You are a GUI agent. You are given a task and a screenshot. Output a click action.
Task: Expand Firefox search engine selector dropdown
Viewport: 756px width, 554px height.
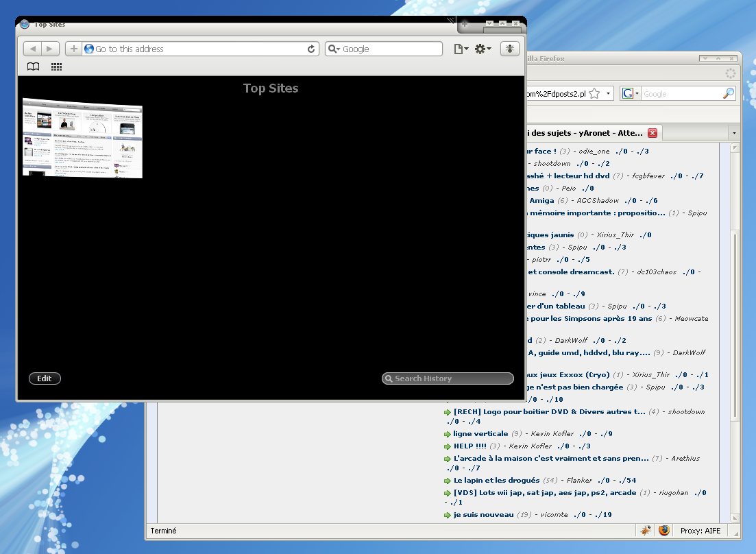point(630,93)
